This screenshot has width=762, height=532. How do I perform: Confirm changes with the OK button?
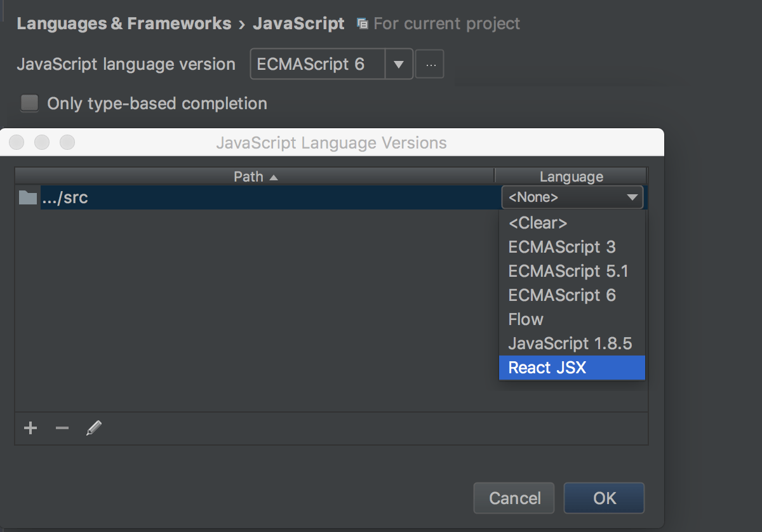604,498
